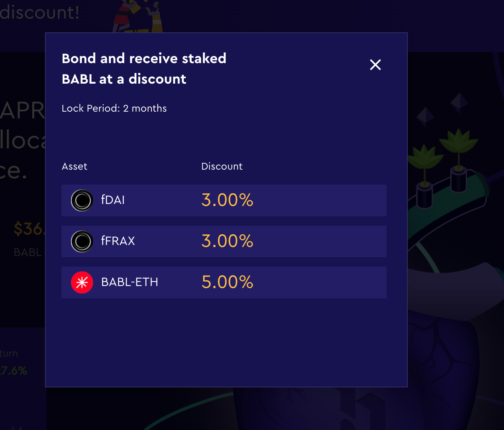Select the fDAI asset label

[113, 200]
